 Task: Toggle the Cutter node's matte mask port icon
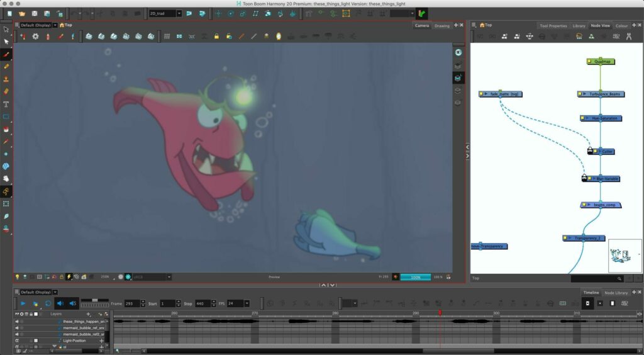click(590, 151)
